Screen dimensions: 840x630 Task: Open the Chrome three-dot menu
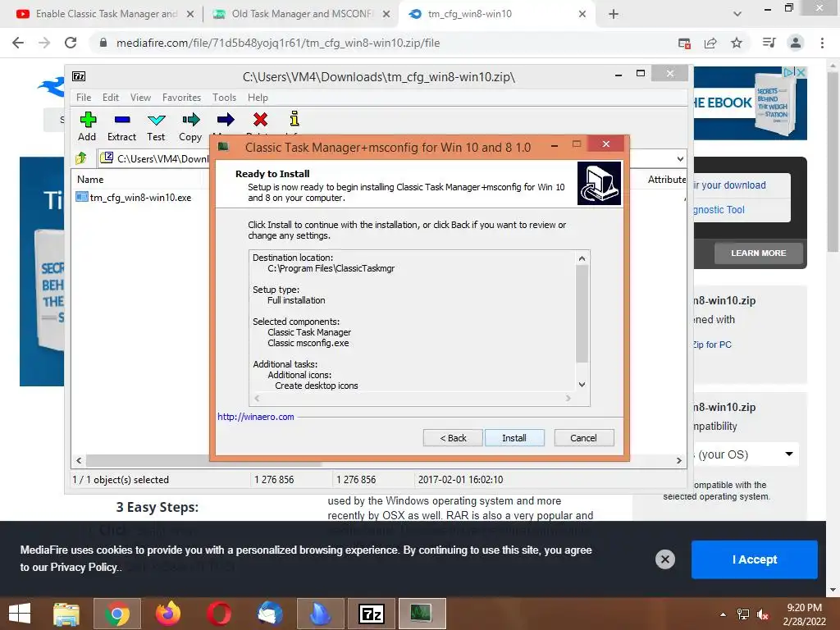(x=822, y=43)
